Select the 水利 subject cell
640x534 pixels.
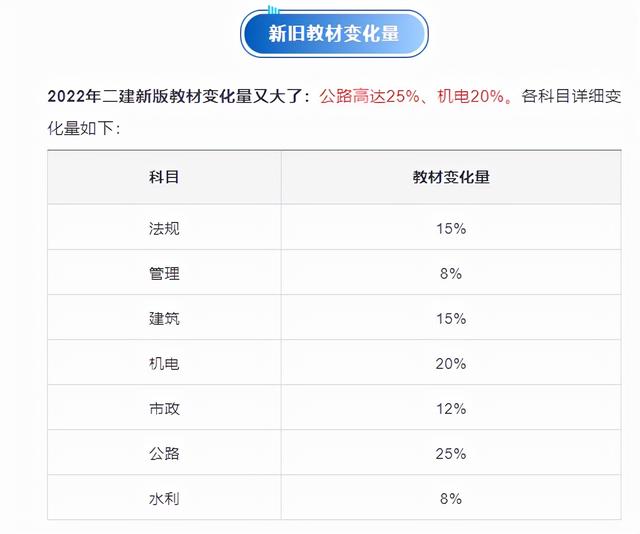tap(164, 498)
